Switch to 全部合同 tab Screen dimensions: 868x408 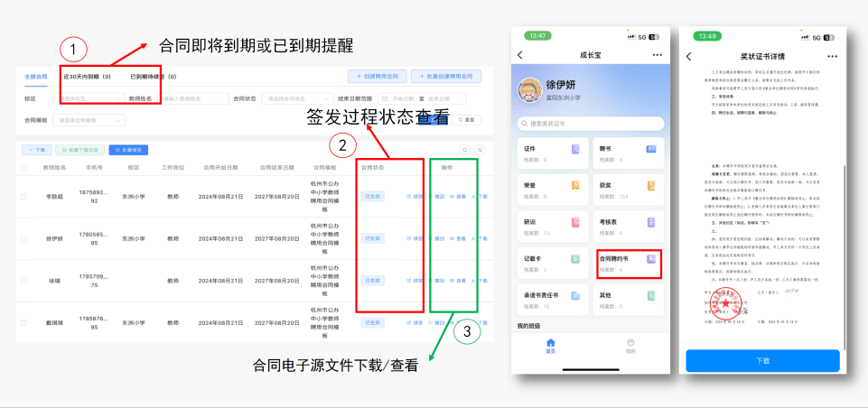pos(35,77)
